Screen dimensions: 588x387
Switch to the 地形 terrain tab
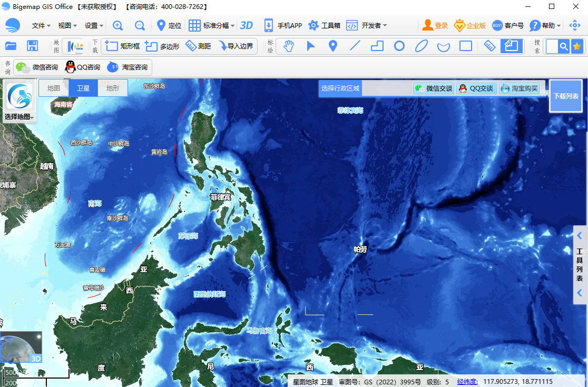(113, 88)
